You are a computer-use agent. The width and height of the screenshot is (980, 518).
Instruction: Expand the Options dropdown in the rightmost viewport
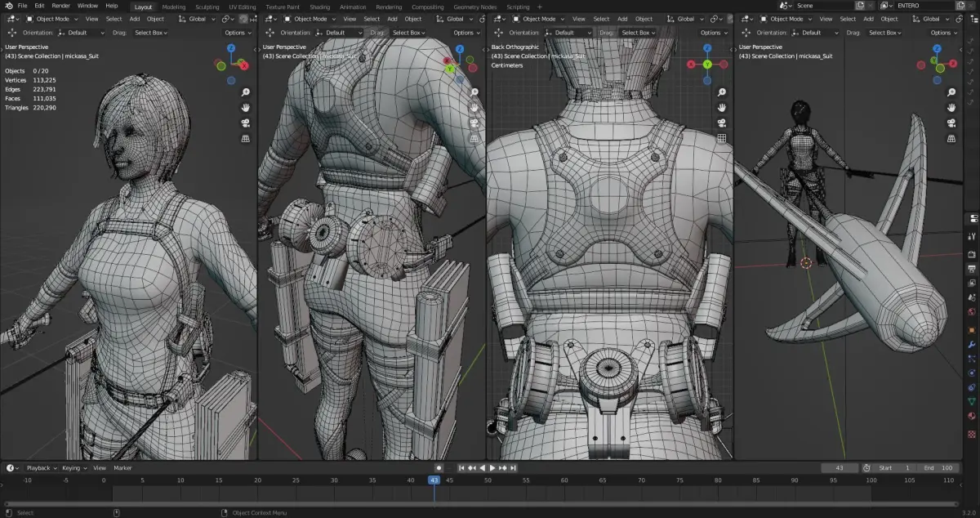[944, 33]
